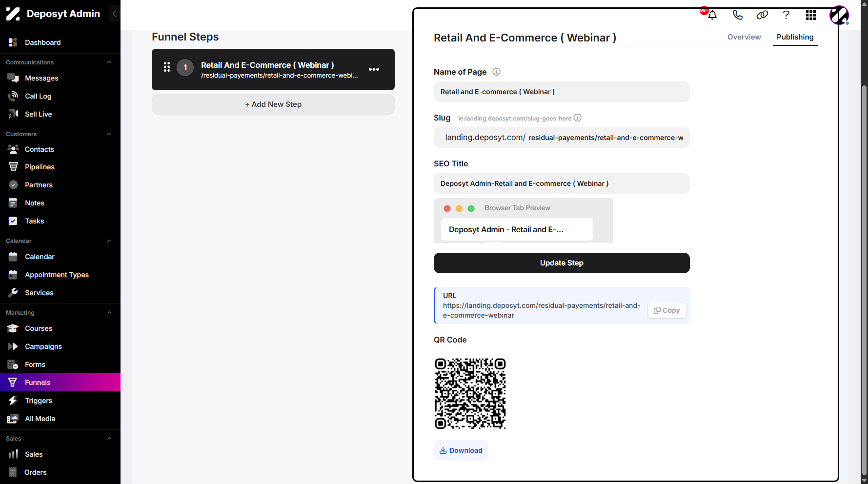Collapse the Communications section
Screen dimensions: 868x484
click(x=109, y=62)
